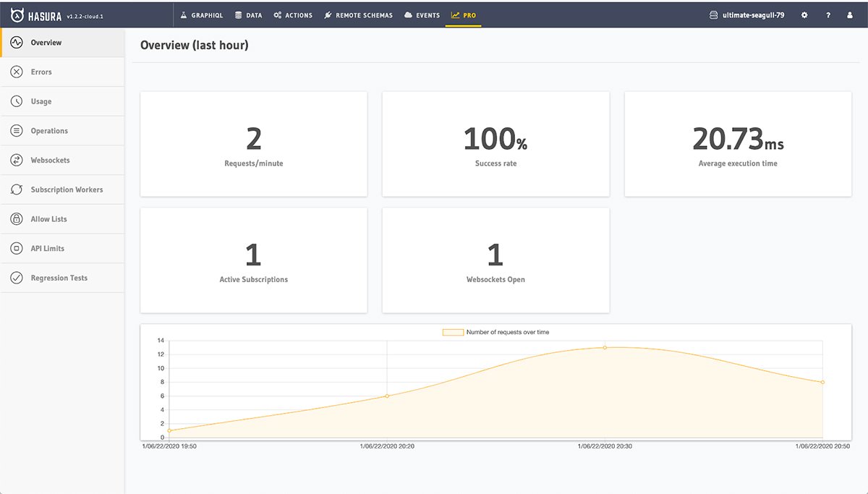This screenshot has height=494, width=868.
Task: Click the Operations list icon
Action: click(x=17, y=130)
